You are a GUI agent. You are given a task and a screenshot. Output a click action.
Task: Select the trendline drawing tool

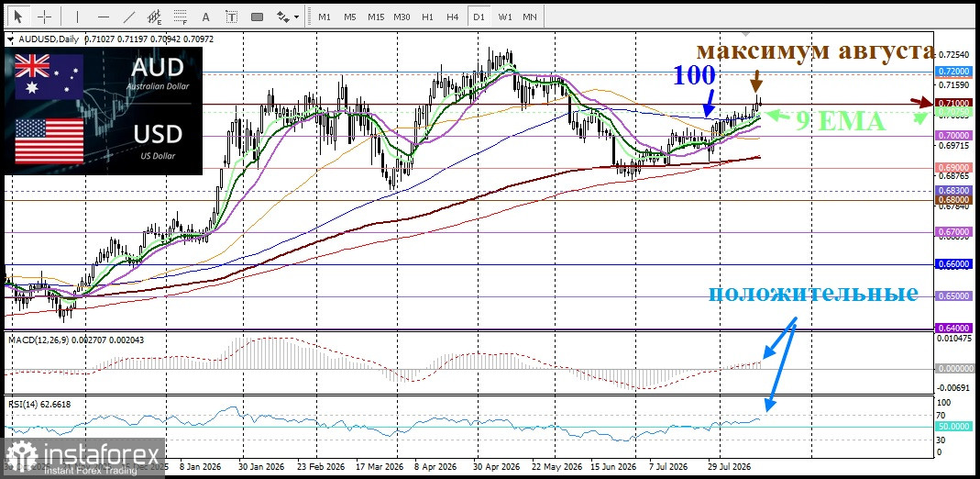pyautogui.click(x=129, y=17)
